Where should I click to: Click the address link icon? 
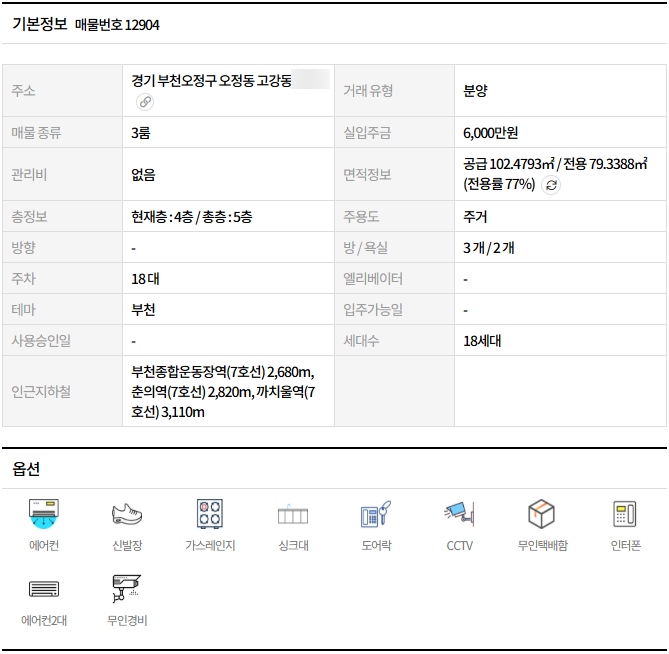point(145,102)
